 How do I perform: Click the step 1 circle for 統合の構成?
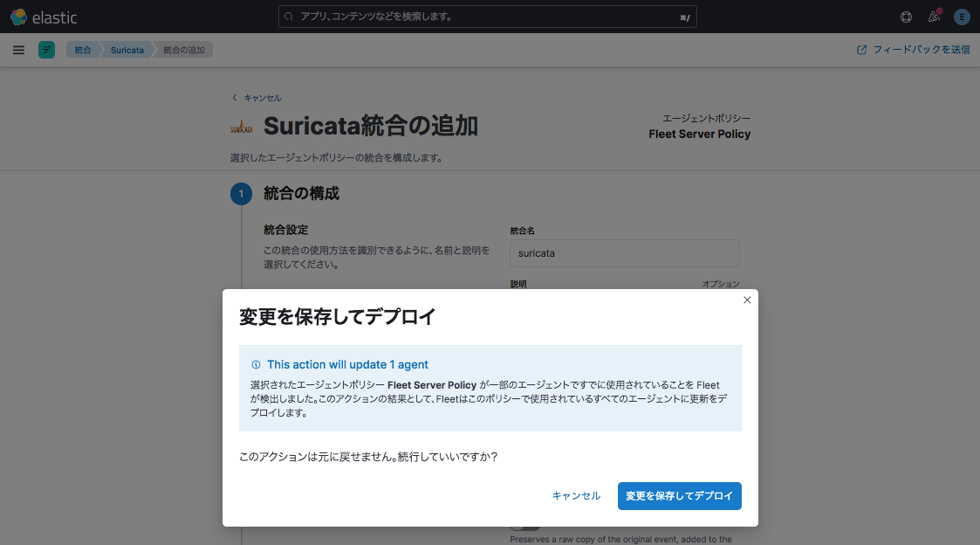(x=242, y=194)
